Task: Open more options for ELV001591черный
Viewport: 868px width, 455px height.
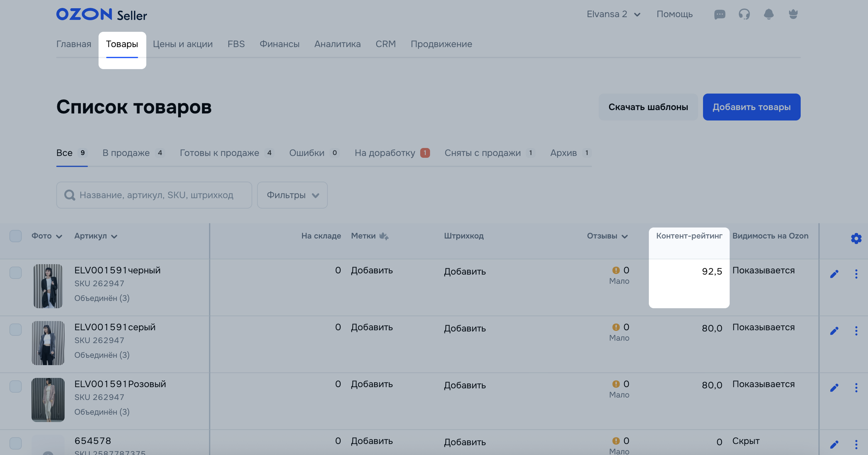Action: pyautogui.click(x=856, y=274)
